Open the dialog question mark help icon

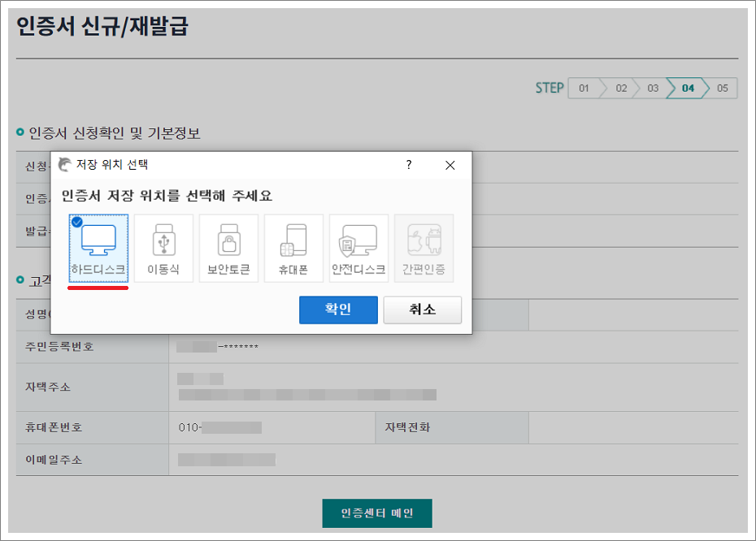coord(409,165)
